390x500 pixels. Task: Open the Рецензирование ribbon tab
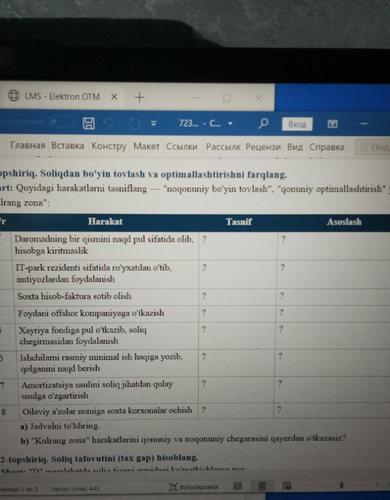(263, 147)
